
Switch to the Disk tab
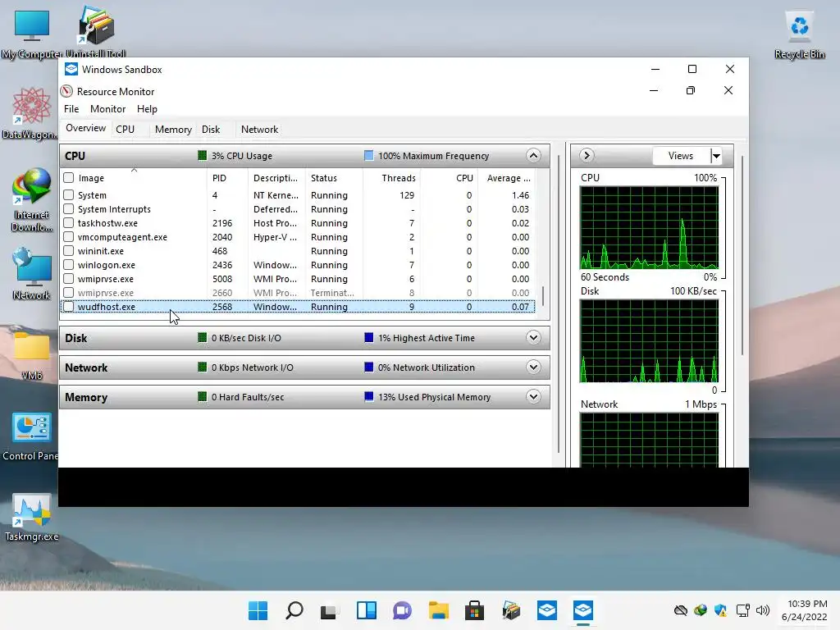tap(211, 129)
